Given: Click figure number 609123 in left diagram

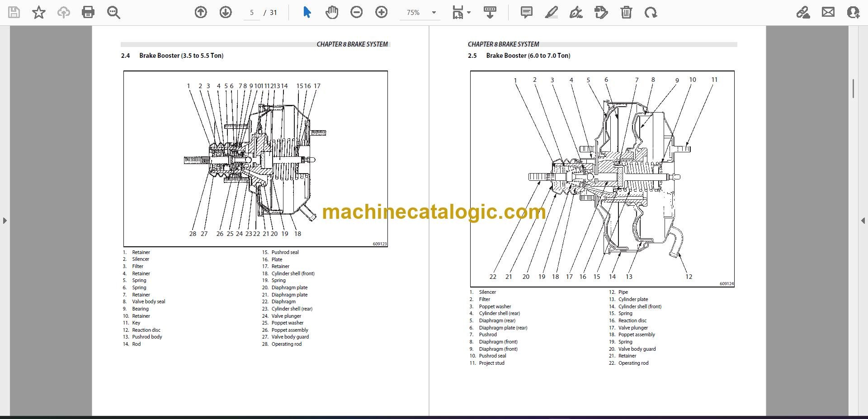Looking at the screenshot, I should point(380,244).
